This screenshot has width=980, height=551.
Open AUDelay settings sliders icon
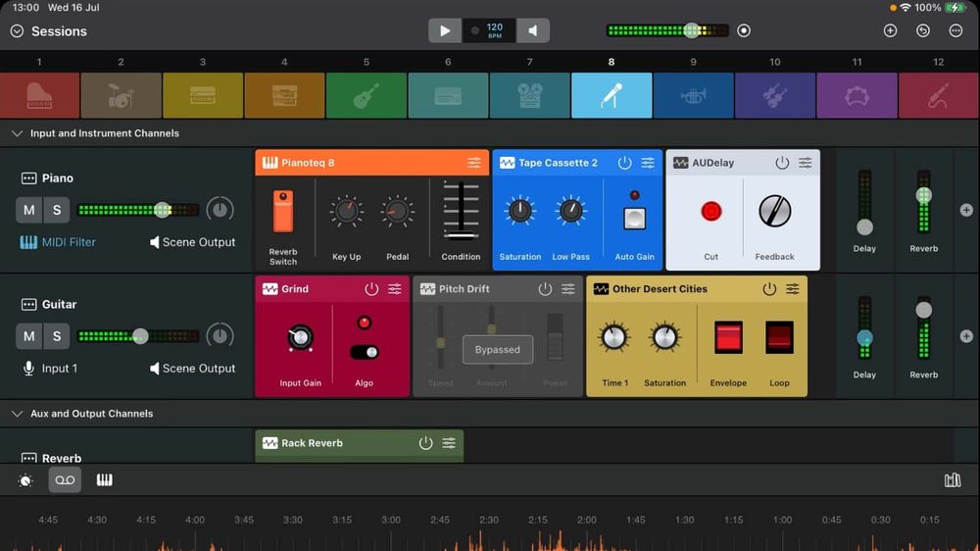805,163
